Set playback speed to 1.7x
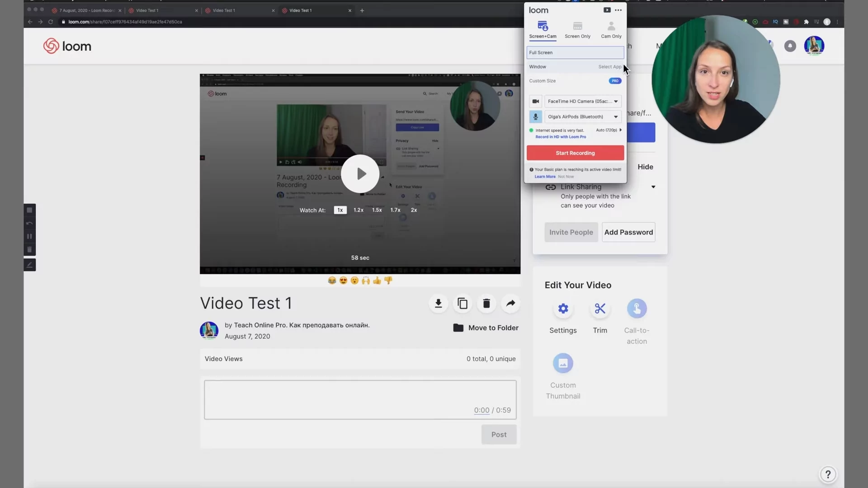Image resolution: width=868 pixels, height=488 pixels. tap(395, 210)
